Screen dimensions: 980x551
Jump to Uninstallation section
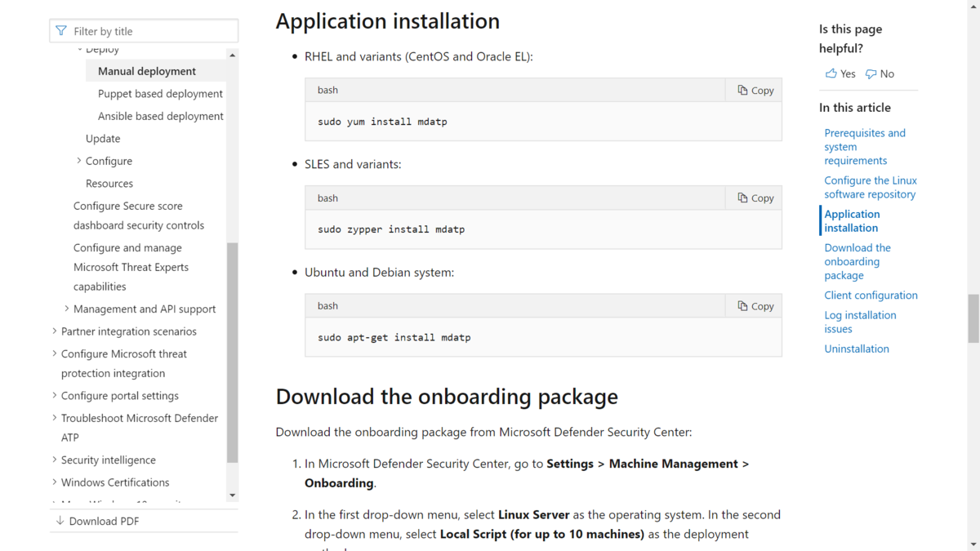tap(857, 349)
